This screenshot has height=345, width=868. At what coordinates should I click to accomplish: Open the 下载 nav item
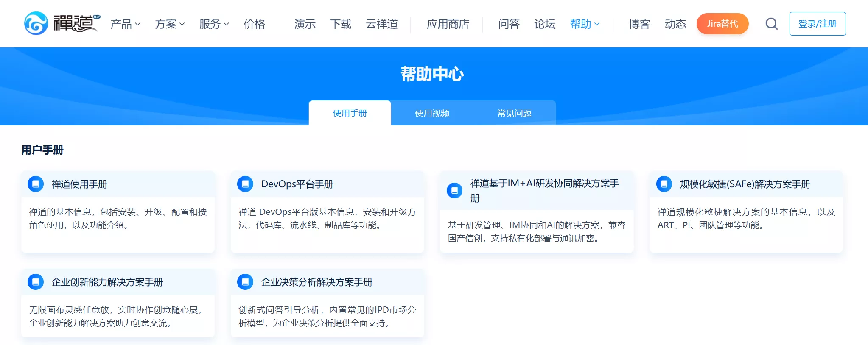click(341, 24)
